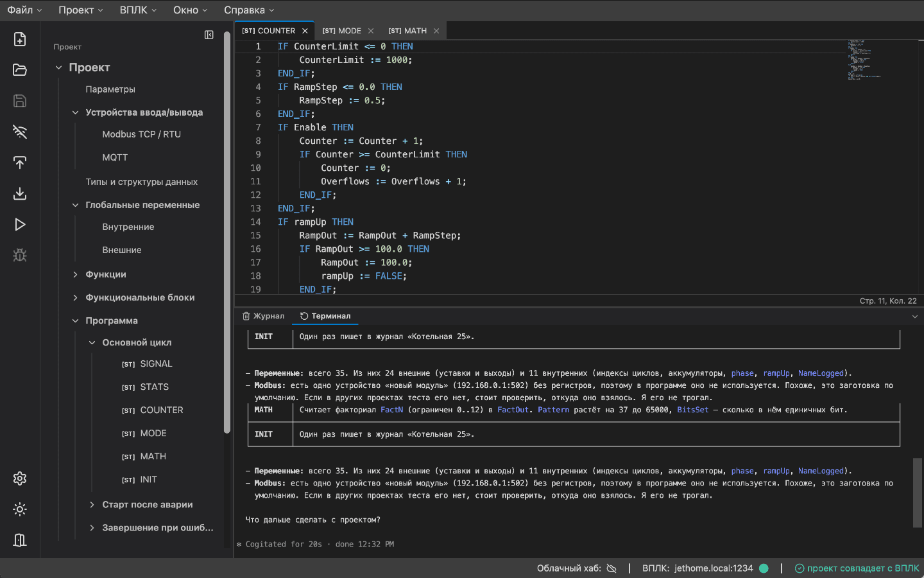Collapse Устройства ввода/вывода node
This screenshot has width=924, height=578.
75,112
